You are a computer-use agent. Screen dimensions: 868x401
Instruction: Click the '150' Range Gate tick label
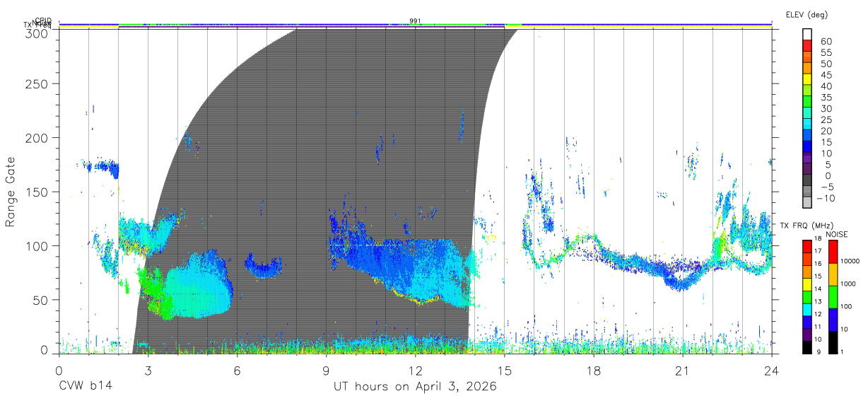(38, 192)
